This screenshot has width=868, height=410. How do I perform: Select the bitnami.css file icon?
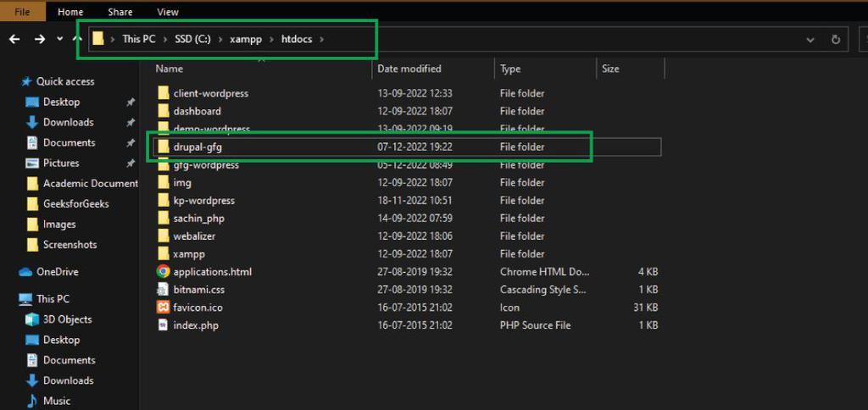pyautogui.click(x=163, y=289)
